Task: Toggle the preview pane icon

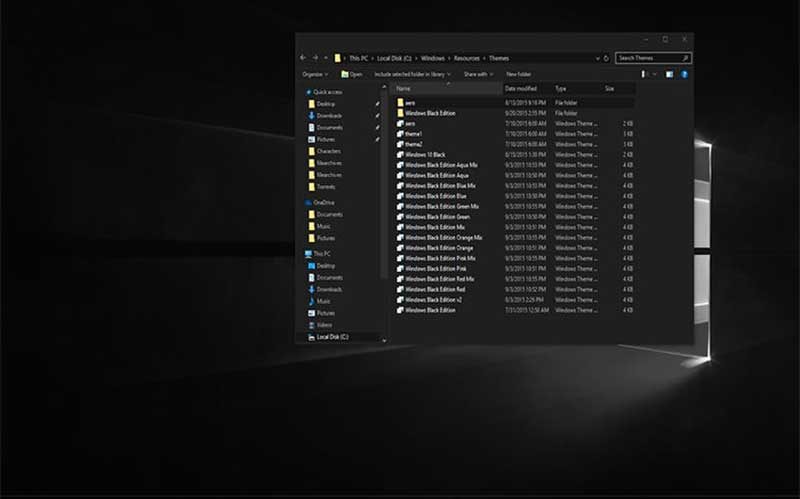Action: coord(669,74)
